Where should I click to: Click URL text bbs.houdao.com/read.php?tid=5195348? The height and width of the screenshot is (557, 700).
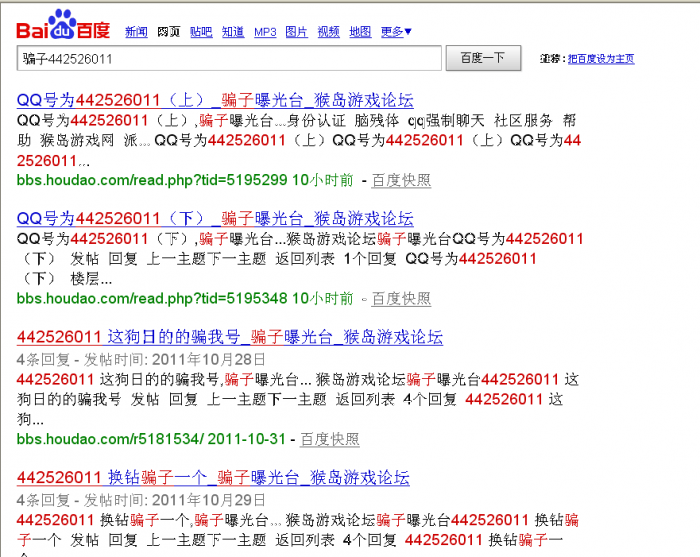point(152,299)
